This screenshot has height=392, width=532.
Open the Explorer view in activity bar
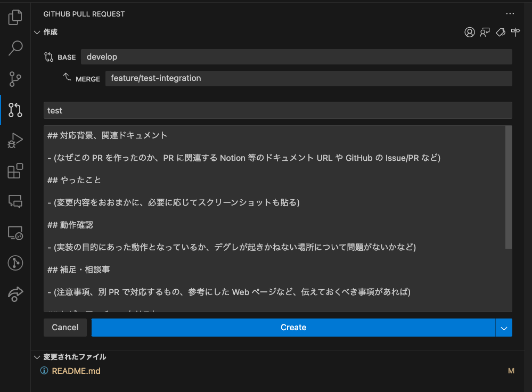15,17
